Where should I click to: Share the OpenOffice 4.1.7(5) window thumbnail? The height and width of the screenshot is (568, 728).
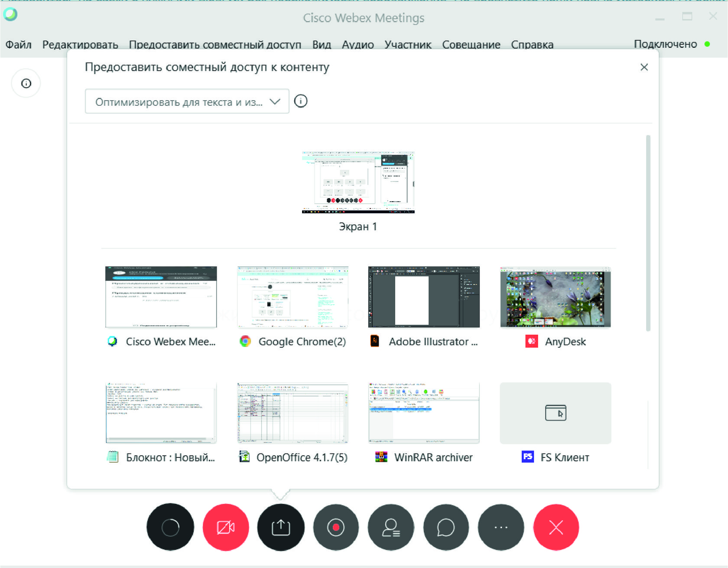(x=293, y=413)
